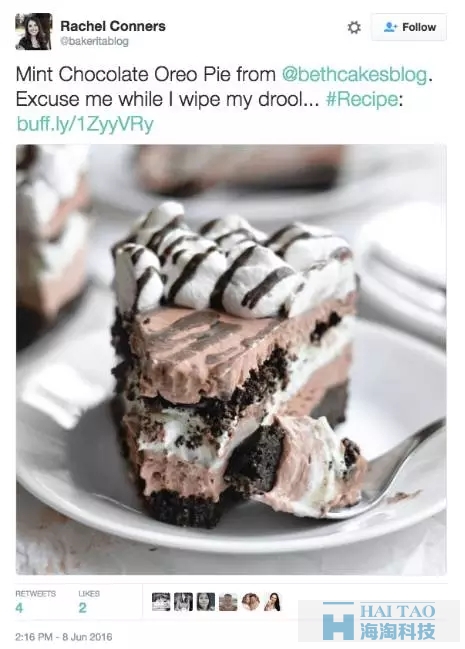
Task: Open the third avatar showing a dark-haired woman
Action: tap(206, 602)
